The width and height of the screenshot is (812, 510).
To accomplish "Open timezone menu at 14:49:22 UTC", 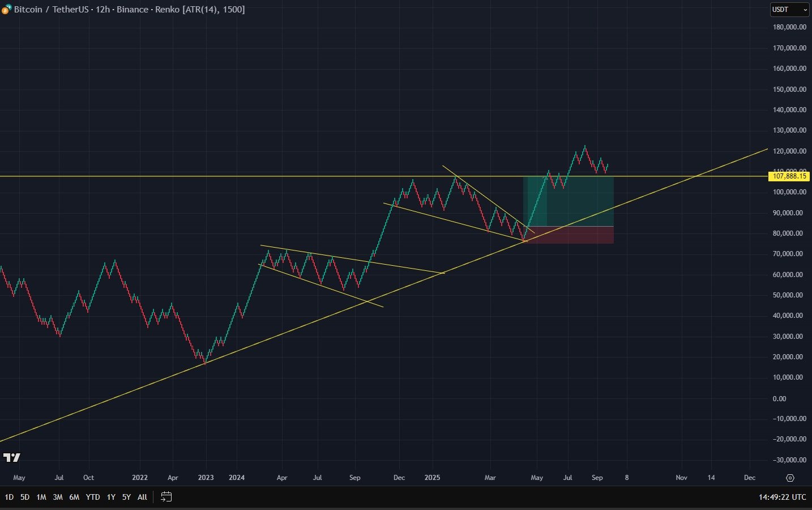I will pyautogui.click(x=782, y=497).
